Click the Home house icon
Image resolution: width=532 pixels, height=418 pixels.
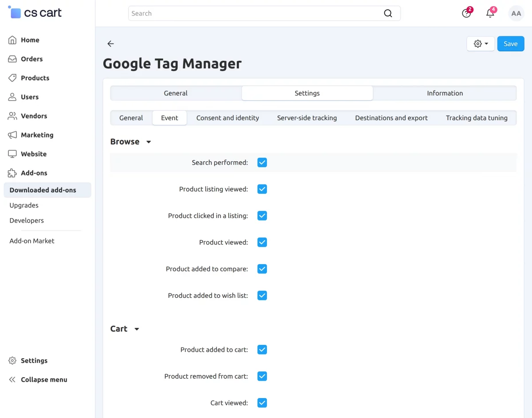pyautogui.click(x=12, y=40)
